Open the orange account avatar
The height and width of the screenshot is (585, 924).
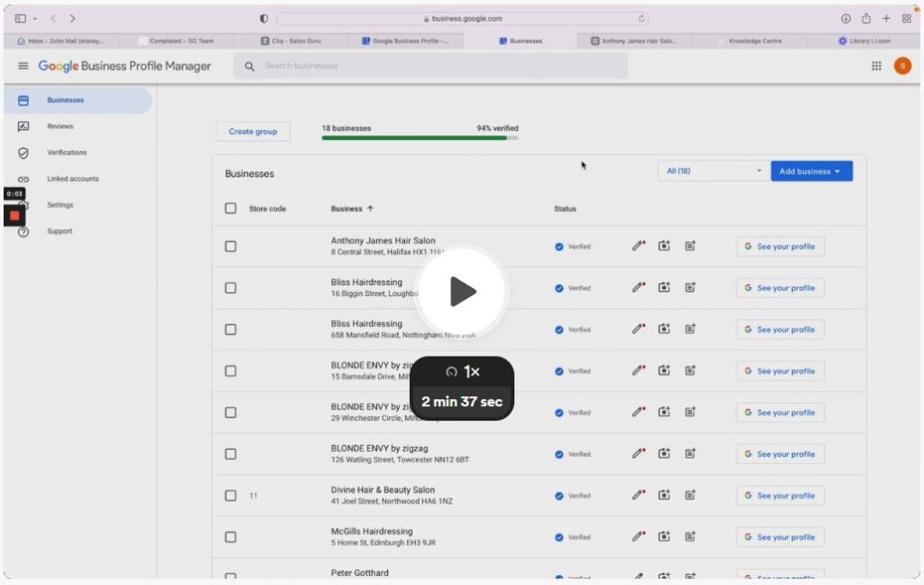click(x=902, y=66)
